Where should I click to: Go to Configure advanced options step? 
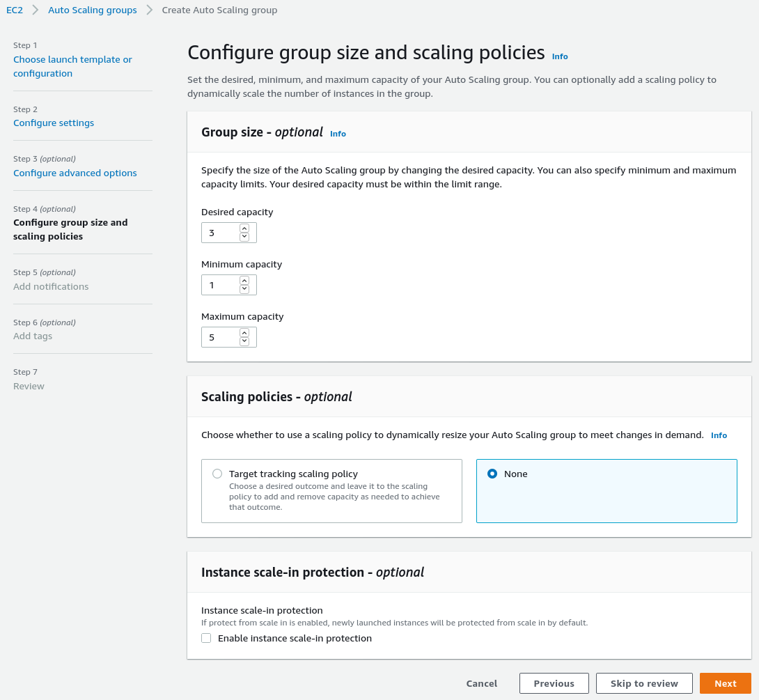(75, 173)
